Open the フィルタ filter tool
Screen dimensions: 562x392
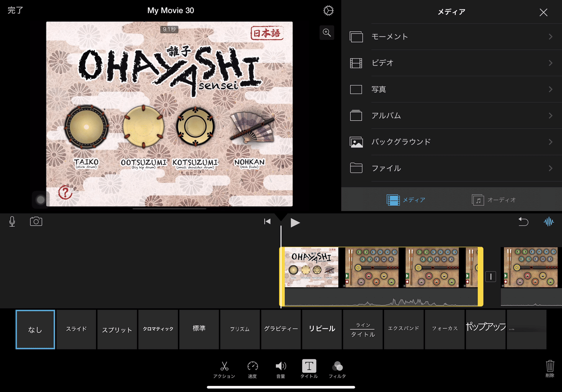tap(337, 369)
